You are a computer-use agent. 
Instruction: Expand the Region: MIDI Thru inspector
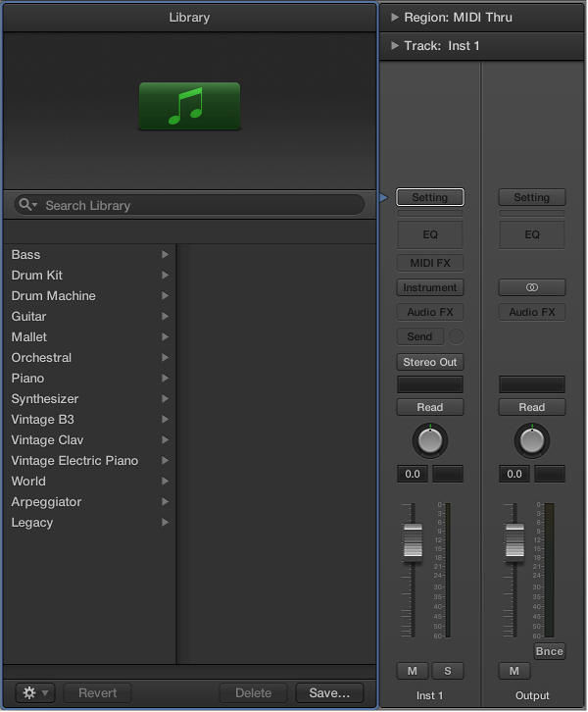pos(395,18)
